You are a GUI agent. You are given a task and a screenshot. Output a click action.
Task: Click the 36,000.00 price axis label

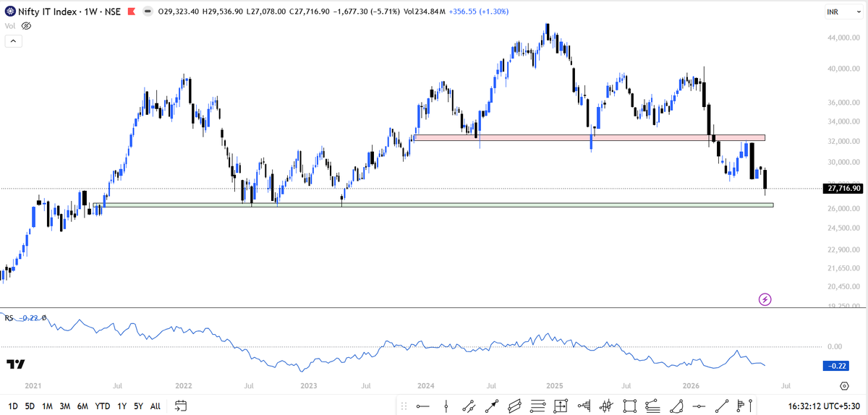843,103
